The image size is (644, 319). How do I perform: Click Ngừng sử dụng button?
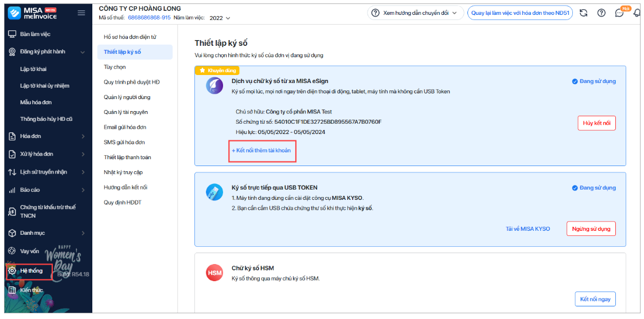point(591,229)
